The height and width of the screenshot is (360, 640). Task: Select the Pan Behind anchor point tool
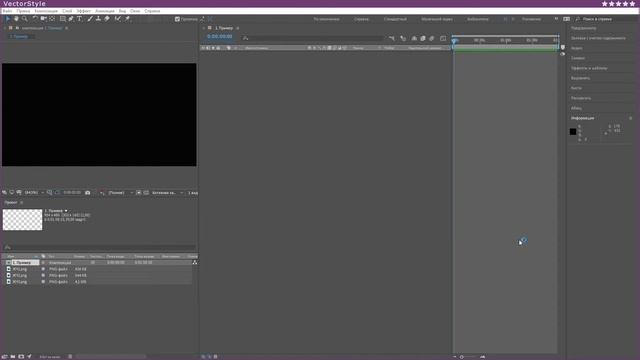[52, 19]
